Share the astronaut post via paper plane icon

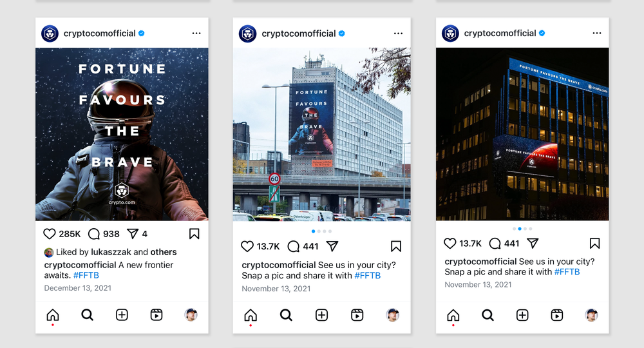133,234
